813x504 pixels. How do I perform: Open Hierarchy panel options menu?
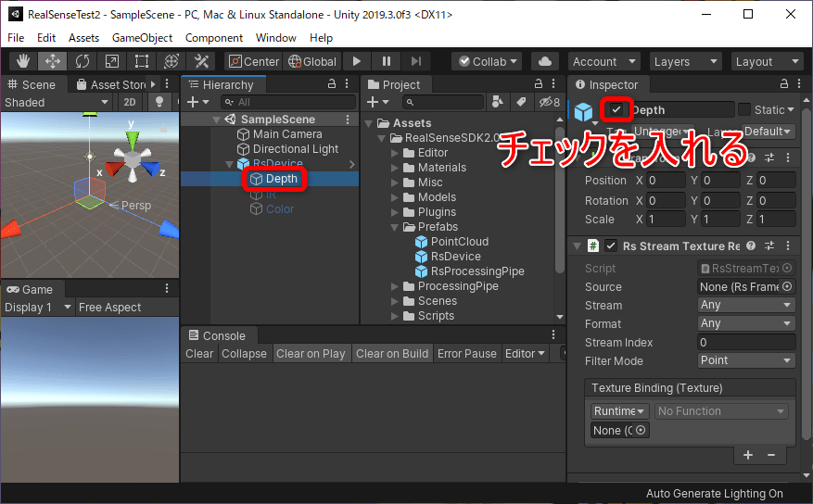[347, 84]
